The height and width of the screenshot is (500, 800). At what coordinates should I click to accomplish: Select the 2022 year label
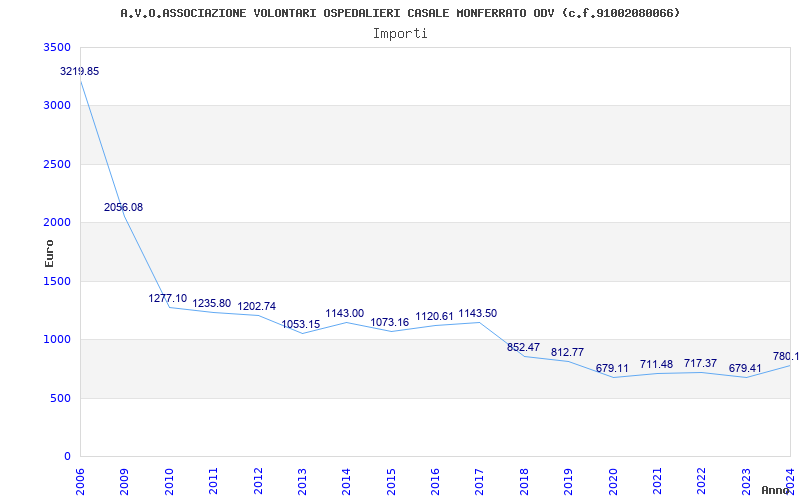click(x=702, y=481)
